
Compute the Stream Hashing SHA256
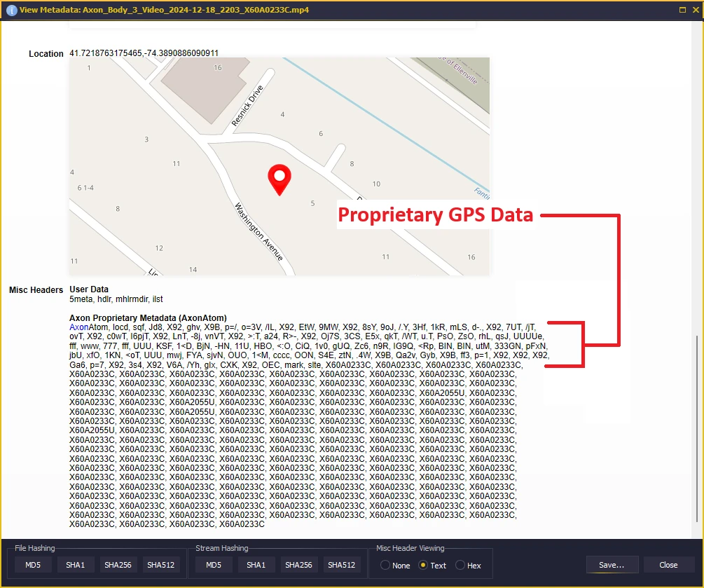pyautogui.click(x=298, y=565)
